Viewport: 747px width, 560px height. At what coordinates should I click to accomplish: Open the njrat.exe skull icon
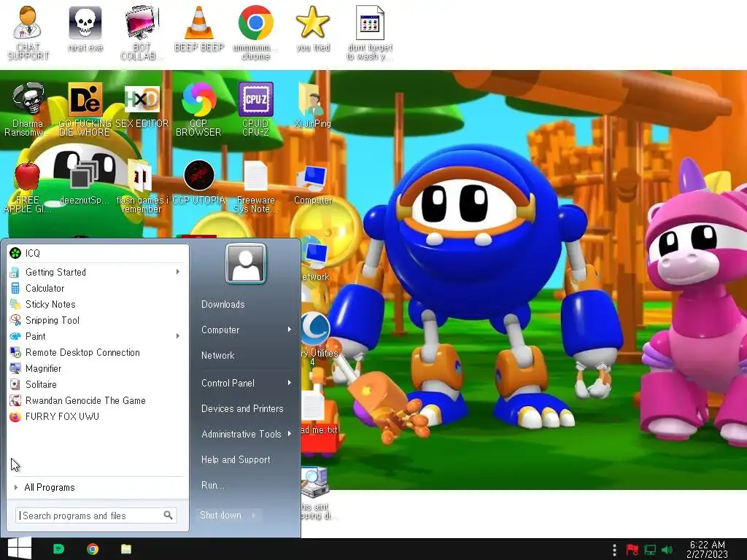tap(85, 28)
